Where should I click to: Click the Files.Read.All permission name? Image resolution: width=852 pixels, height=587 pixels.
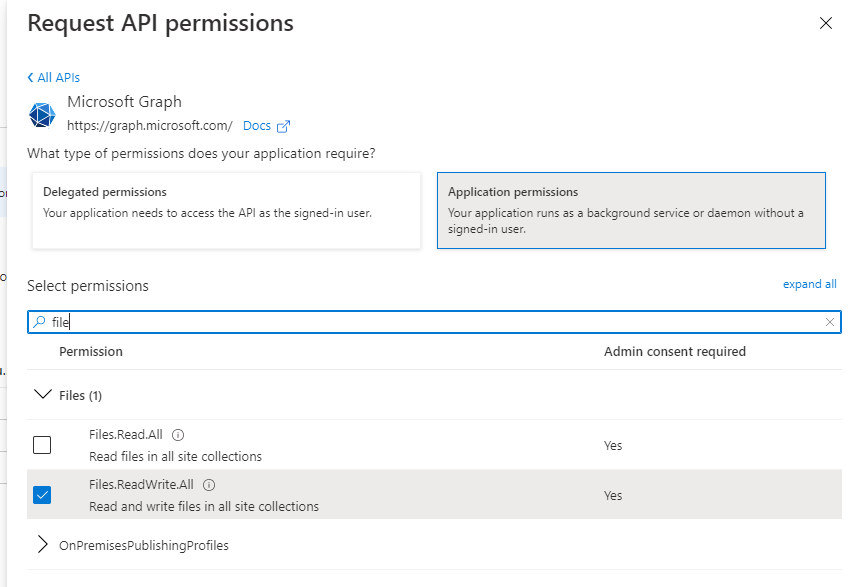(126, 435)
